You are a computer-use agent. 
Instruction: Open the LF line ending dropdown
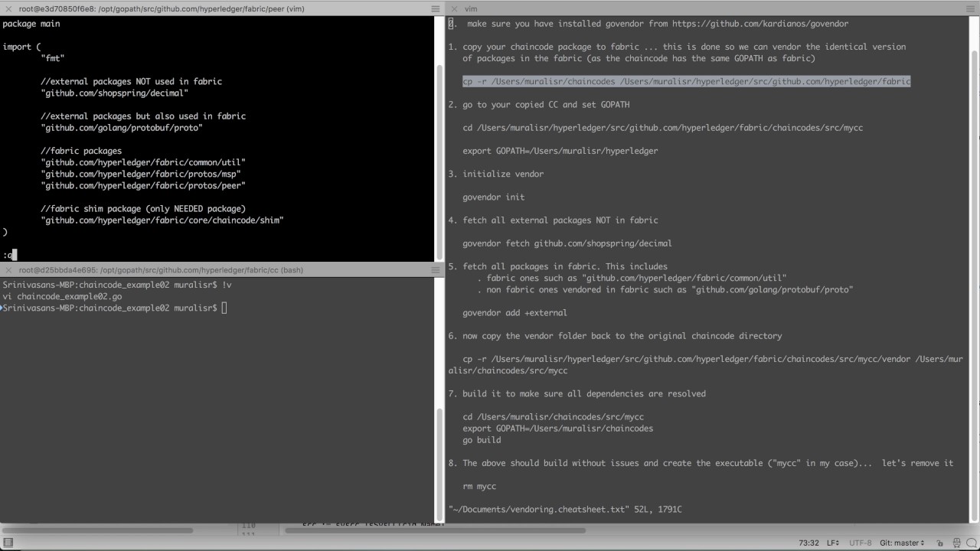(x=833, y=543)
